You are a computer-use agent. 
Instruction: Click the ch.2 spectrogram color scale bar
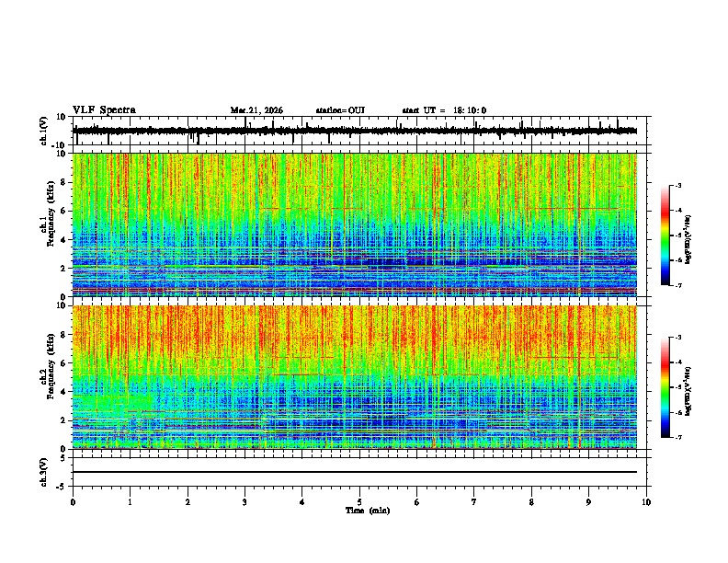click(665, 387)
